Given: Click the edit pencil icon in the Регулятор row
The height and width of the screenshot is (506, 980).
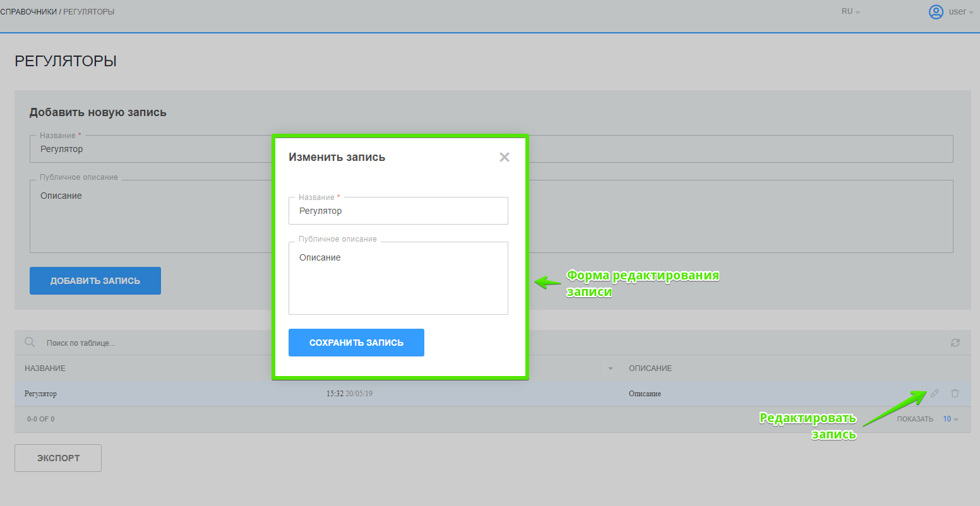Looking at the screenshot, I should (x=935, y=394).
